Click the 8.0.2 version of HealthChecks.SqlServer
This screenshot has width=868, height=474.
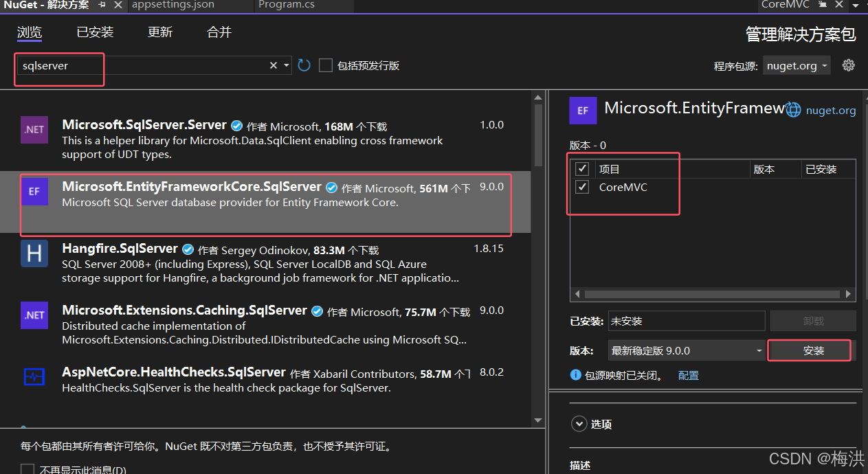tap(491, 372)
